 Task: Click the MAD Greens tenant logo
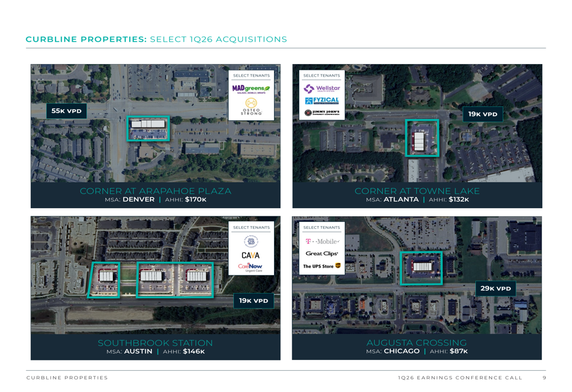[x=251, y=89]
